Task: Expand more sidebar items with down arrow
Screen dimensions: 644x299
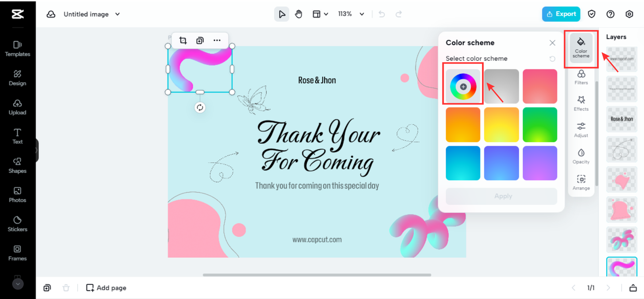Action: 18,284
